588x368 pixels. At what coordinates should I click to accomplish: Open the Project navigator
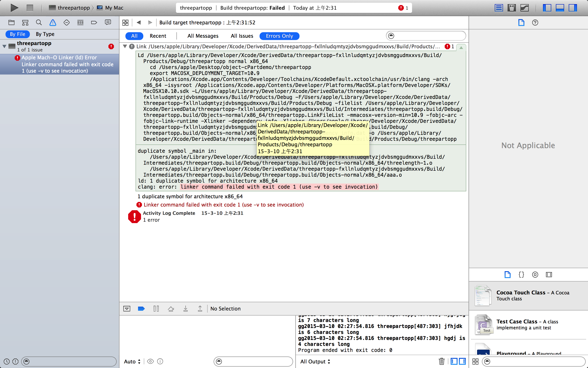coord(11,23)
